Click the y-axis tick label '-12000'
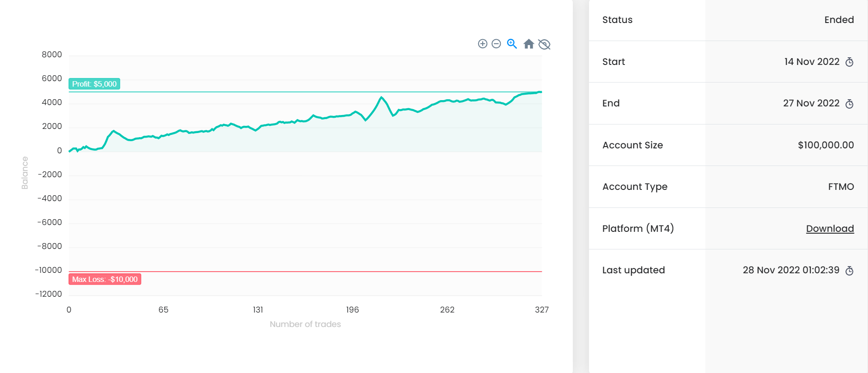Screen dimensions: 868x373 click(49, 294)
